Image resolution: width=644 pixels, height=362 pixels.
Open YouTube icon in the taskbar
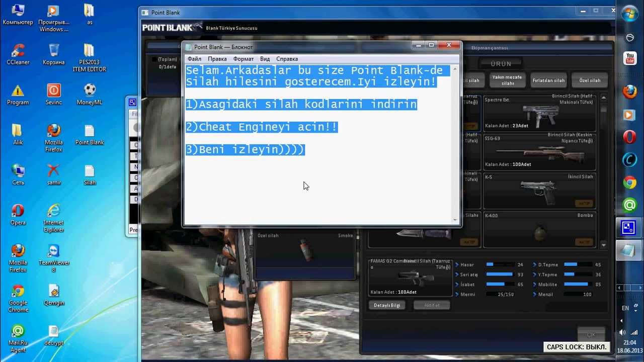629,58
